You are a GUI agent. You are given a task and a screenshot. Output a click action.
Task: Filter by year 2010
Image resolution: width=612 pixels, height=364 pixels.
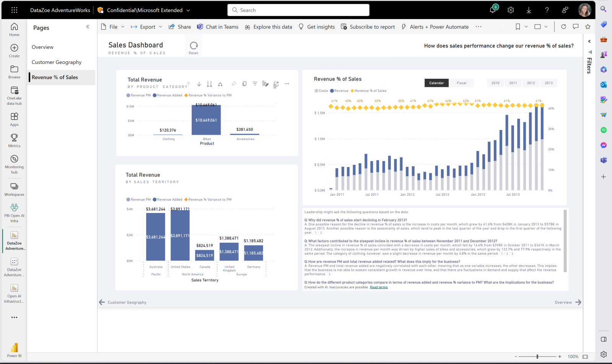pos(495,83)
